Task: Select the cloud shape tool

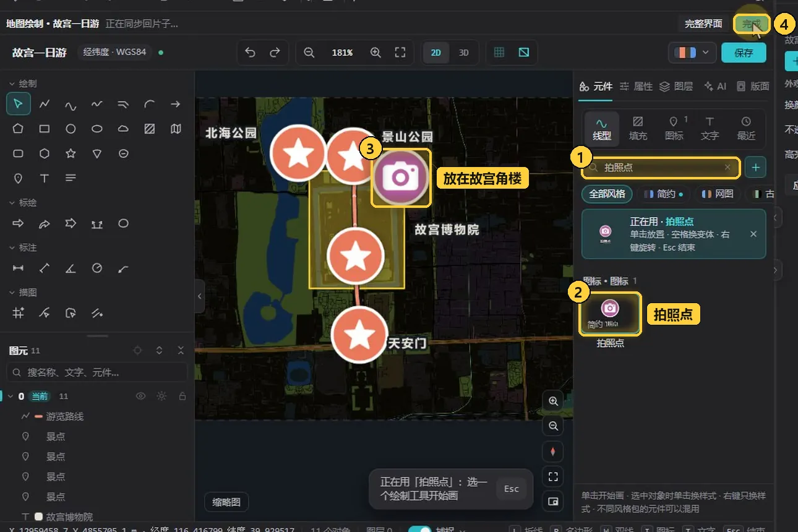Action: click(123, 129)
